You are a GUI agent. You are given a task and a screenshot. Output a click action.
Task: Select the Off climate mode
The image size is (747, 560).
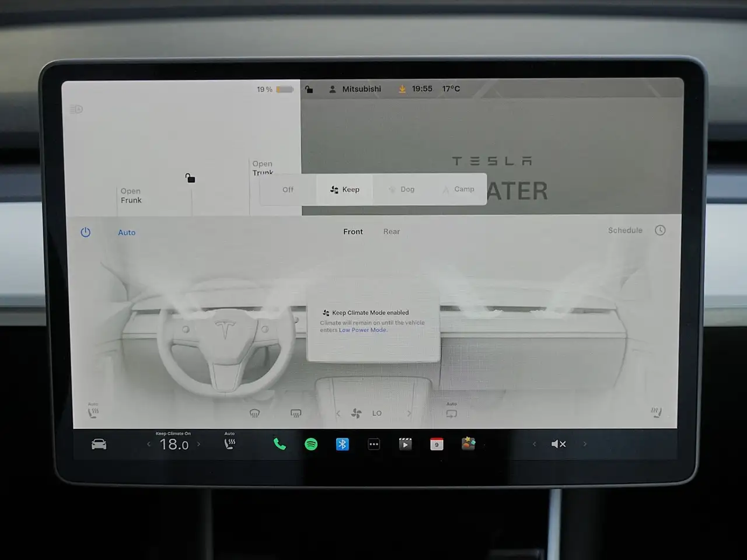pos(288,190)
